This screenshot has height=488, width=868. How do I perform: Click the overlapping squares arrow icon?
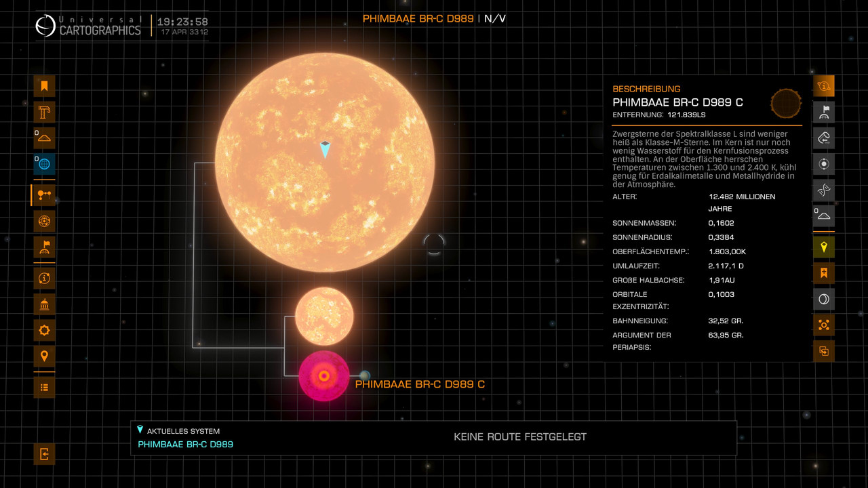pos(824,351)
